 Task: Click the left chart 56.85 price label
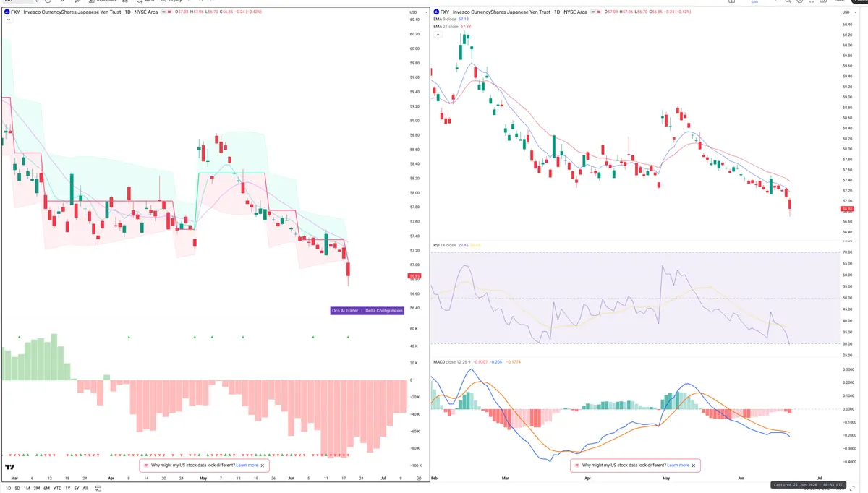click(414, 276)
